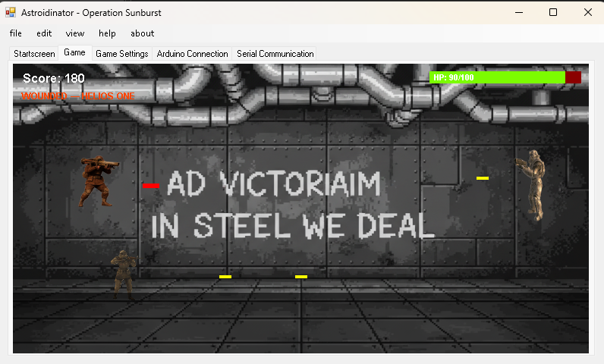Click the rocket launcher soldier sprite

pyautogui.click(x=98, y=180)
